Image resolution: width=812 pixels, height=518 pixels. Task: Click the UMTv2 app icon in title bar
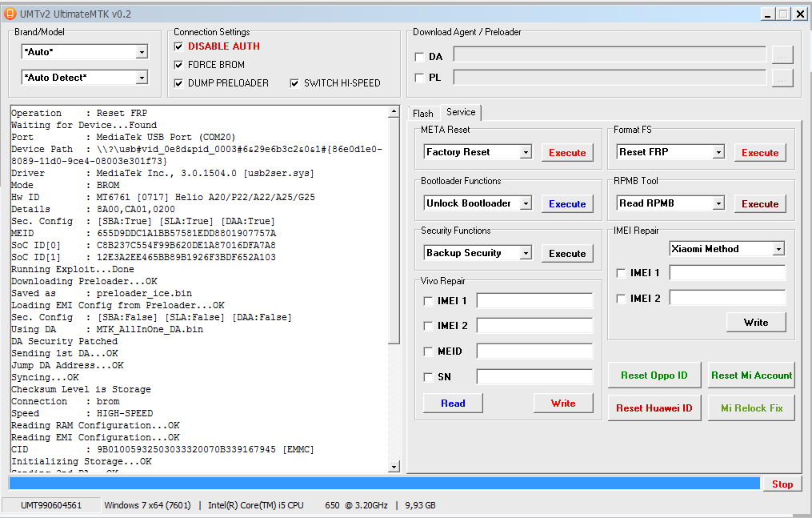pyautogui.click(x=10, y=14)
